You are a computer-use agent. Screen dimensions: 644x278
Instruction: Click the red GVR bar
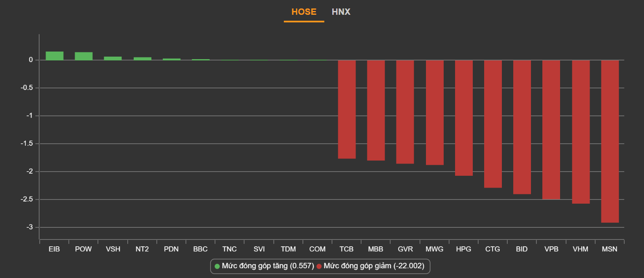click(x=405, y=112)
